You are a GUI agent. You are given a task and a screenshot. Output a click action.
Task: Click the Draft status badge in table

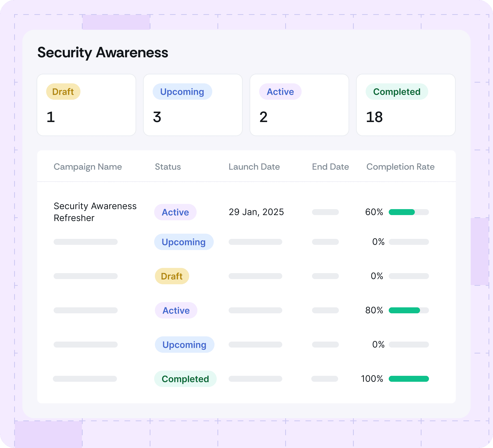click(x=172, y=276)
